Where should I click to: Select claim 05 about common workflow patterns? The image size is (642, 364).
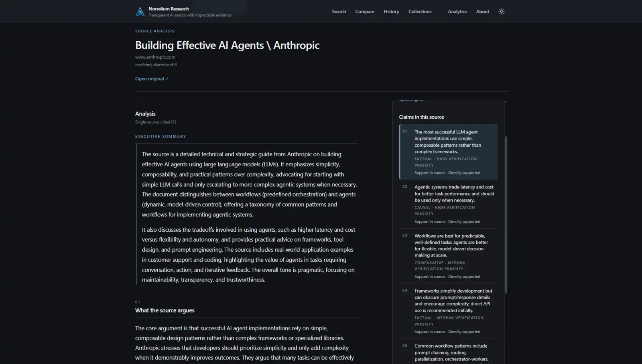pyautogui.click(x=448, y=352)
